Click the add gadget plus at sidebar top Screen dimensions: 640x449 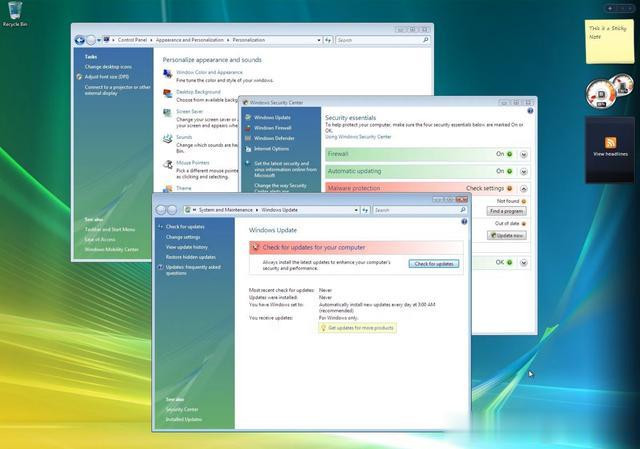tap(610, 8)
